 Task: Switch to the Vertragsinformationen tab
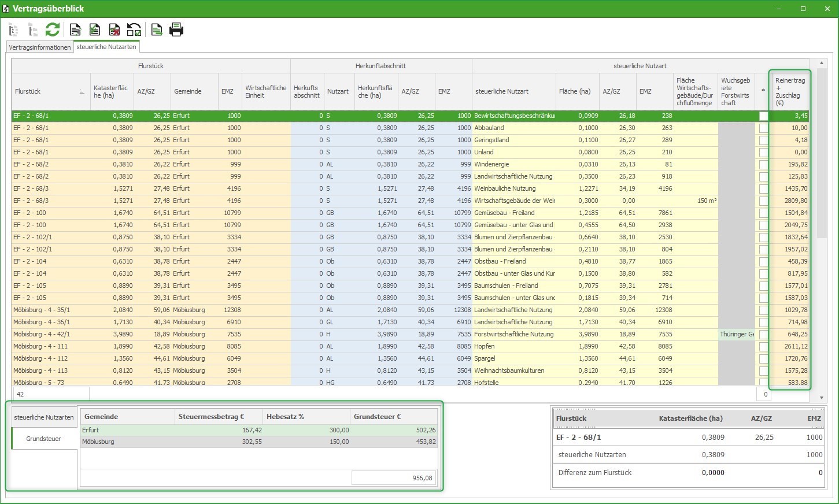40,47
